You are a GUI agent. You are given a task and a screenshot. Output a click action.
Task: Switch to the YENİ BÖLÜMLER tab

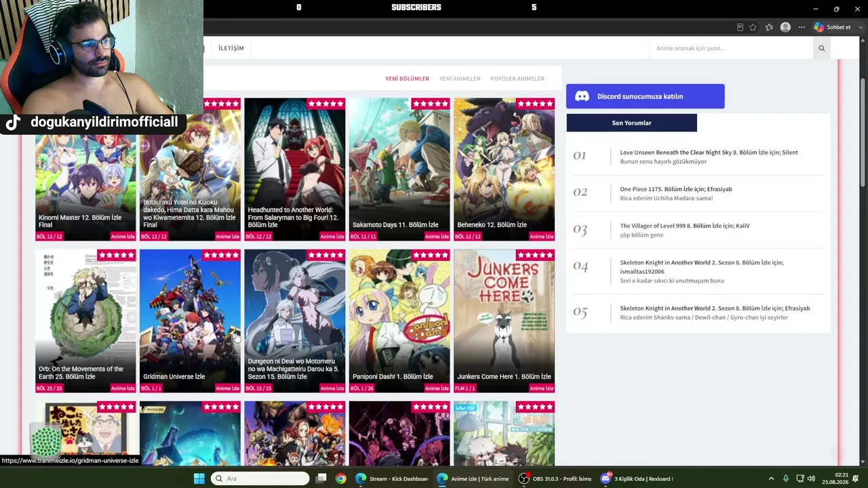point(407,79)
